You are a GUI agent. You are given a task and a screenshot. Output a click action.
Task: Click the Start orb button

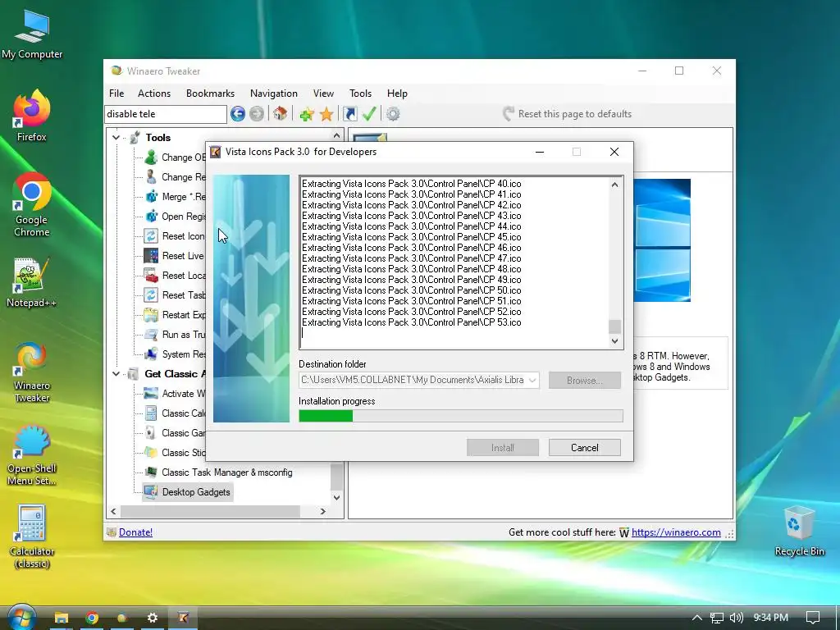[21, 618]
